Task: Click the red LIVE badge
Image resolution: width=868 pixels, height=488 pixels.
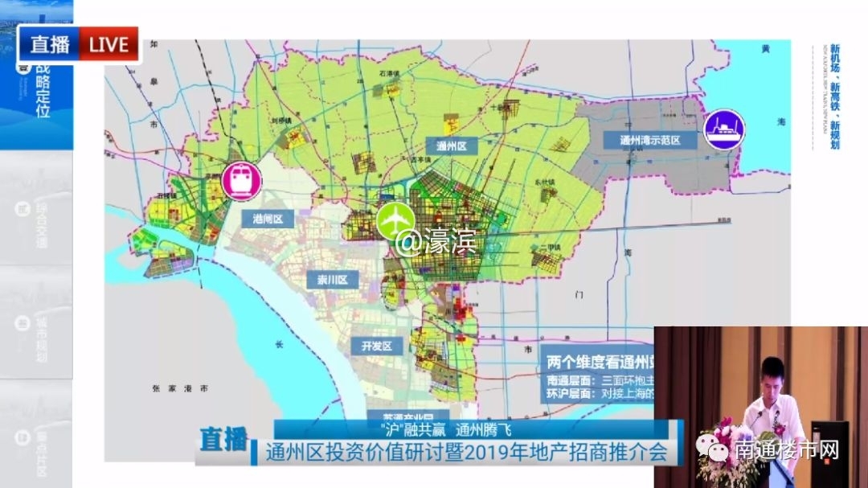Action: tap(108, 44)
